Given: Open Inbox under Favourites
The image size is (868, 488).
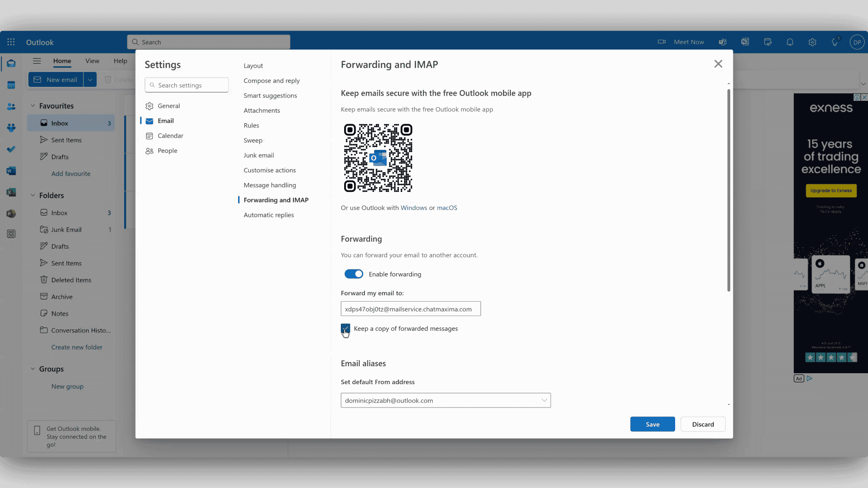Looking at the screenshot, I should pyautogui.click(x=71, y=123).
